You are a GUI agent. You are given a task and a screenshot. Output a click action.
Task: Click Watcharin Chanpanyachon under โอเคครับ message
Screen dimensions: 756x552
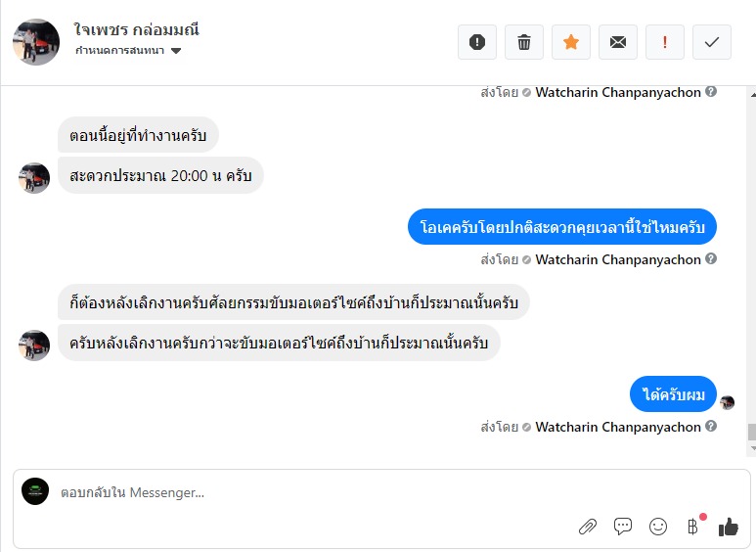click(618, 259)
